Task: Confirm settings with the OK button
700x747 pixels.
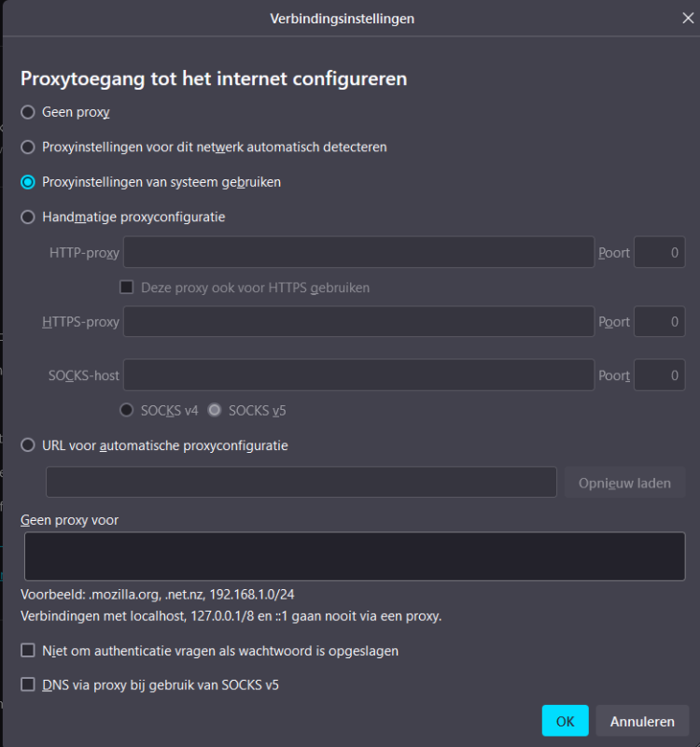Action: pos(565,721)
